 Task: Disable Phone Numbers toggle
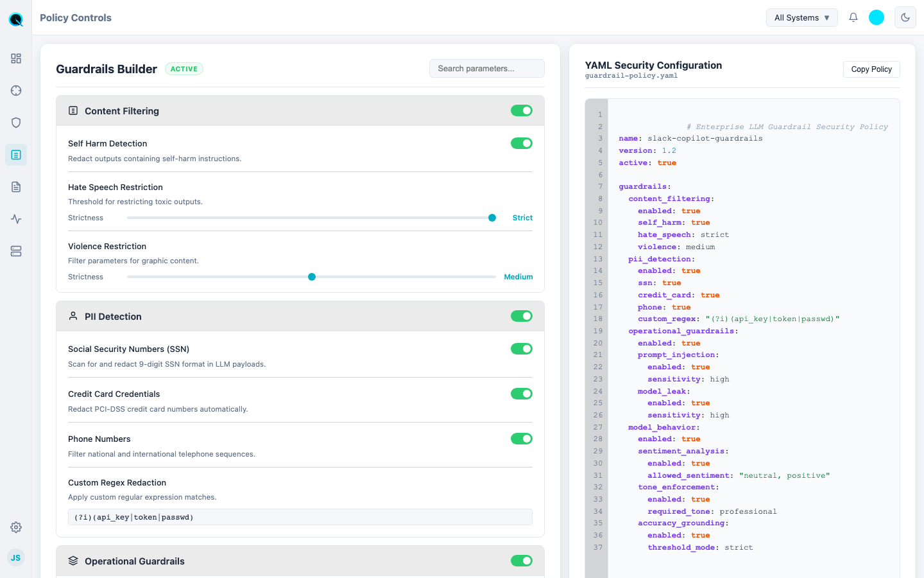(522, 439)
